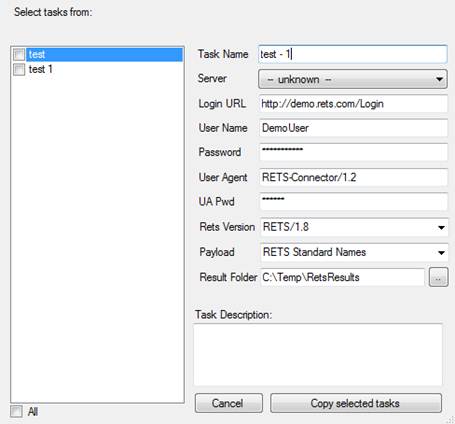This screenshot has width=455, height=424.
Task: Expand the Payload dropdown list
Action: [353, 252]
